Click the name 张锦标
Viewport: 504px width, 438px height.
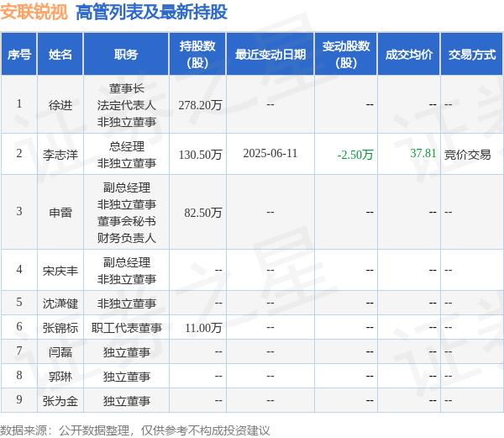(x=60, y=328)
